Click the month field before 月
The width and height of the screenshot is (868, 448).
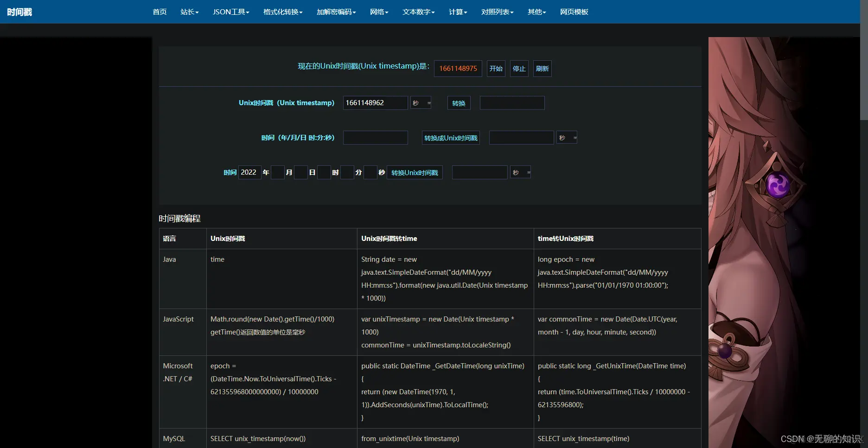coord(278,172)
